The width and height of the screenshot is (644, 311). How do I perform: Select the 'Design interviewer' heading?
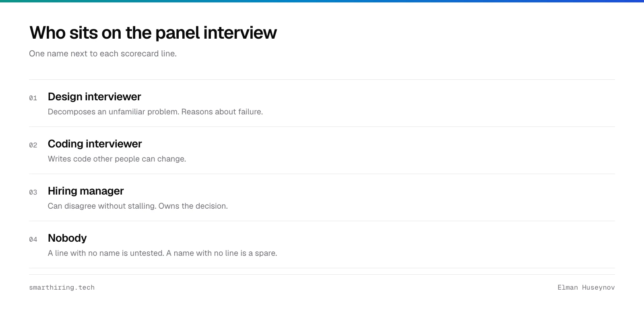click(95, 97)
